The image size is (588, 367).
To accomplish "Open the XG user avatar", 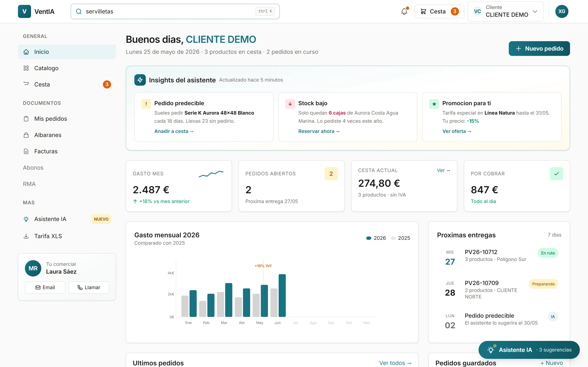I will 561,11.
